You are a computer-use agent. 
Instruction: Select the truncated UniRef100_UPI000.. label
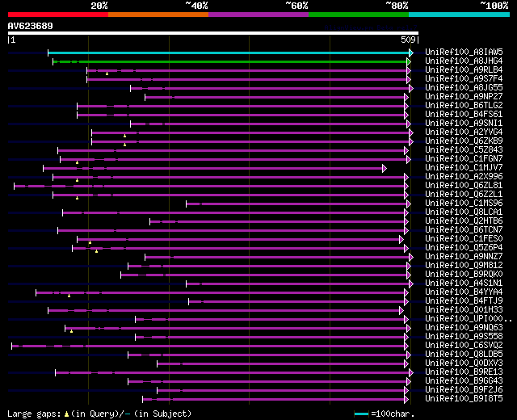[x=469, y=319]
